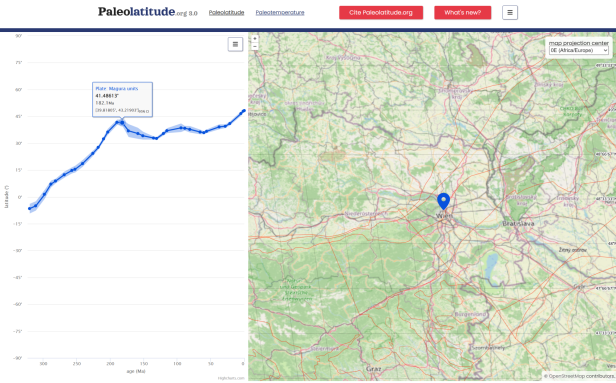The image size is (616, 383).
Task: Zoom out the map with minus button
Action: [x=255, y=46]
